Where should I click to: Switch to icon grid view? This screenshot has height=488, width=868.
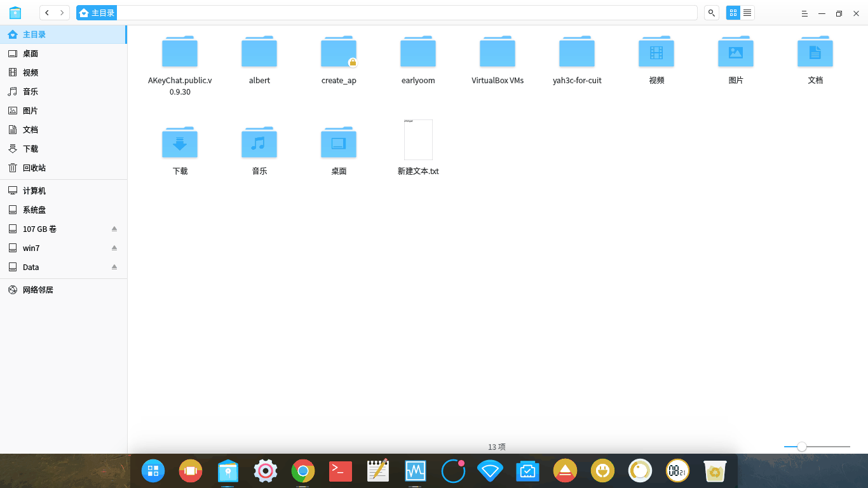point(733,13)
